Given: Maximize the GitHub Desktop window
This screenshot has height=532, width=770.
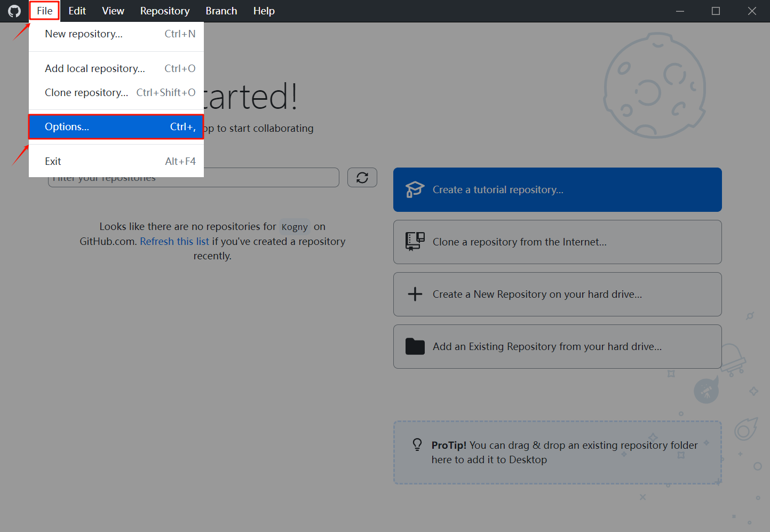Looking at the screenshot, I should 716,11.
